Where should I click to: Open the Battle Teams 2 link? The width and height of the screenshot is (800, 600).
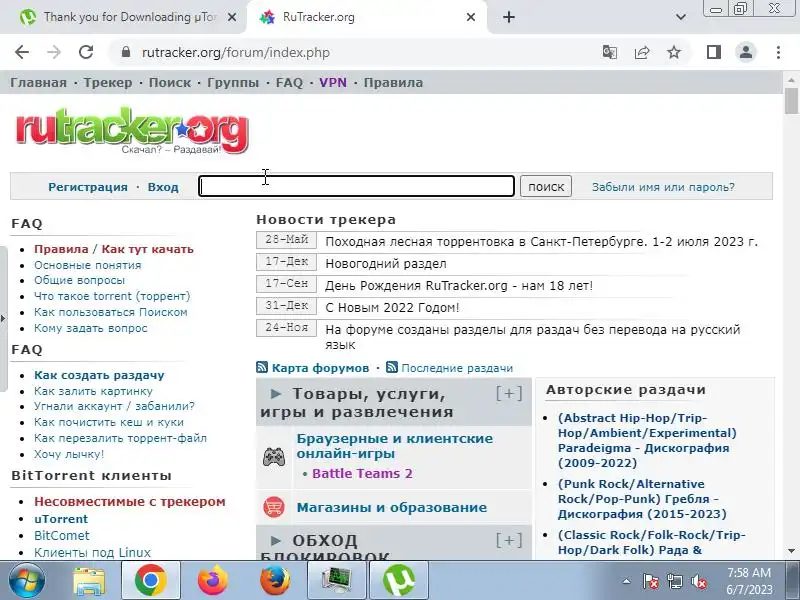[x=362, y=474]
